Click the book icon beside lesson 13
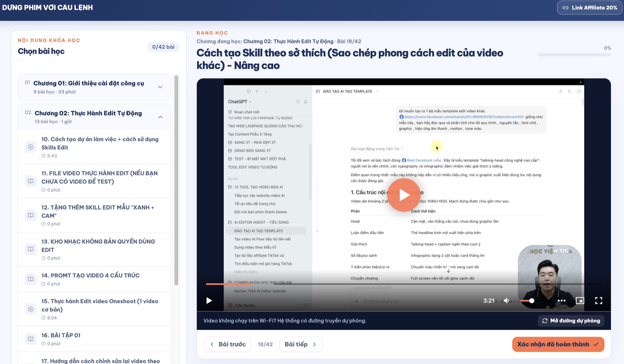Viewport: 624px width, 364px height. (x=31, y=249)
